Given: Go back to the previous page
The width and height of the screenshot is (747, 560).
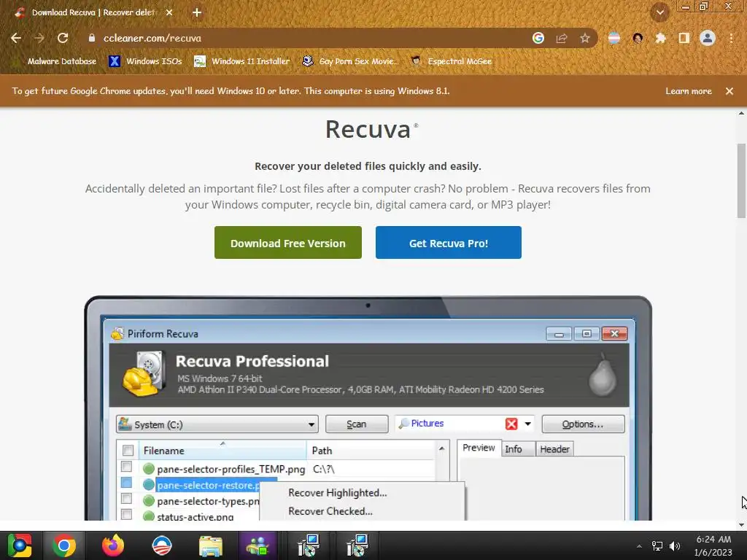Looking at the screenshot, I should 16,38.
